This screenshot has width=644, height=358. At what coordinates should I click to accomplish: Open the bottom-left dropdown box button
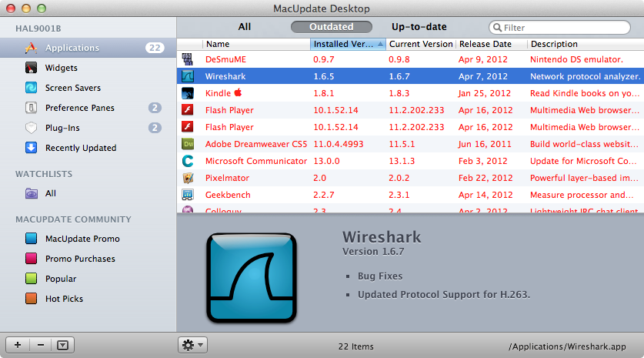pyautogui.click(x=63, y=345)
